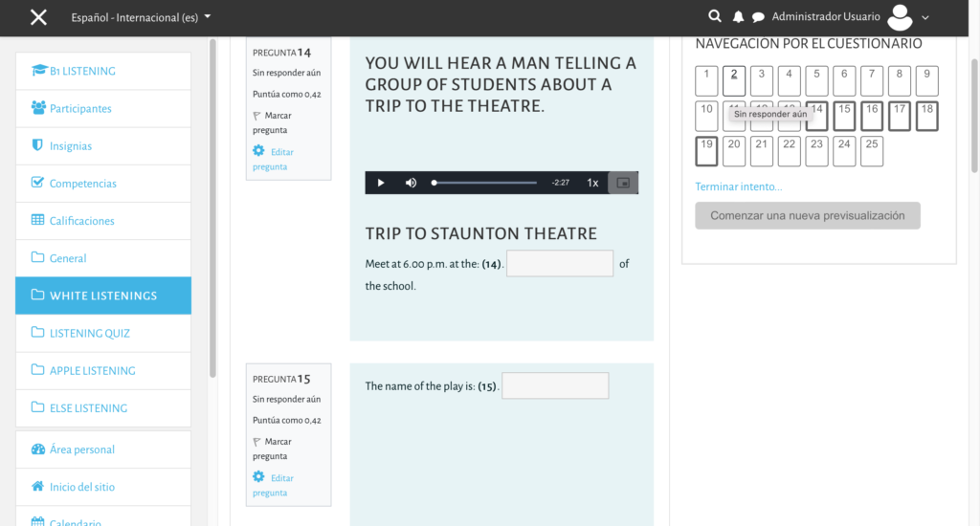This screenshot has width=980, height=526.
Task: Open the notifications bell icon
Action: [738, 17]
